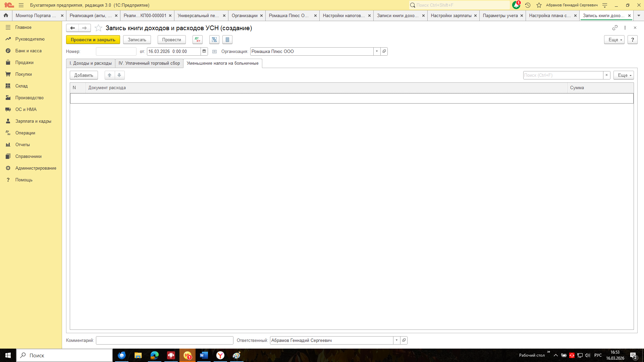Click the report list icon in toolbar
This screenshot has width=644, height=362.
pyautogui.click(x=227, y=40)
